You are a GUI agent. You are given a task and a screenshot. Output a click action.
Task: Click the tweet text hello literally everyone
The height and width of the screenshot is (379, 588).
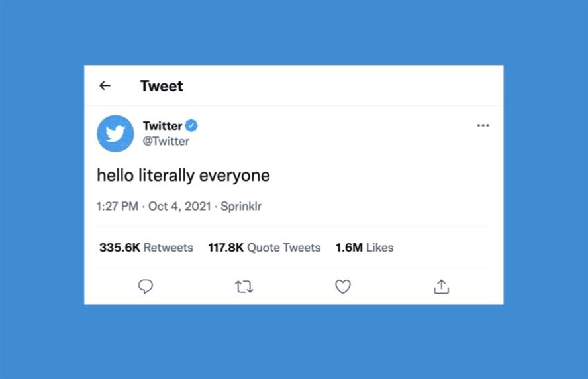pos(183,175)
